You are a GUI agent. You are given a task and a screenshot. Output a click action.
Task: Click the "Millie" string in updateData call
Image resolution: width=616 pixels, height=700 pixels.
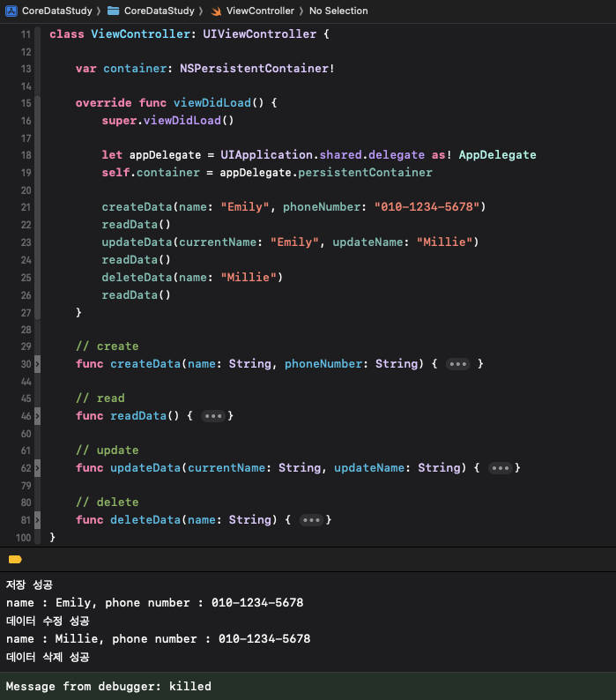pyautogui.click(x=444, y=242)
